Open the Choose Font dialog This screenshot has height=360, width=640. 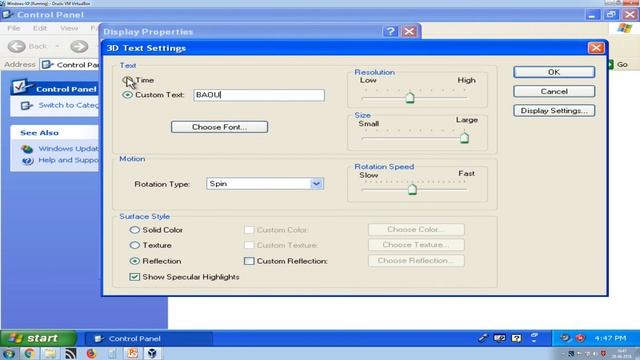coord(219,127)
